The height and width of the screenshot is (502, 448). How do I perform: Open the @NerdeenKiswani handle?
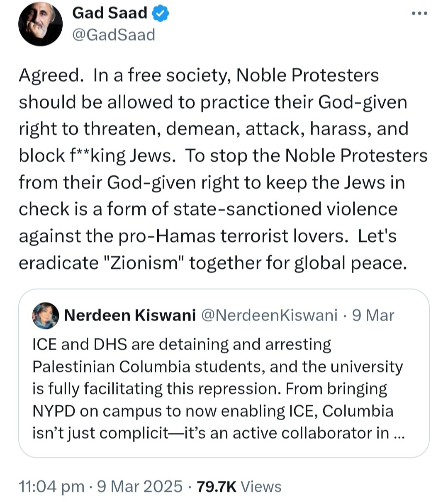point(270,315)
